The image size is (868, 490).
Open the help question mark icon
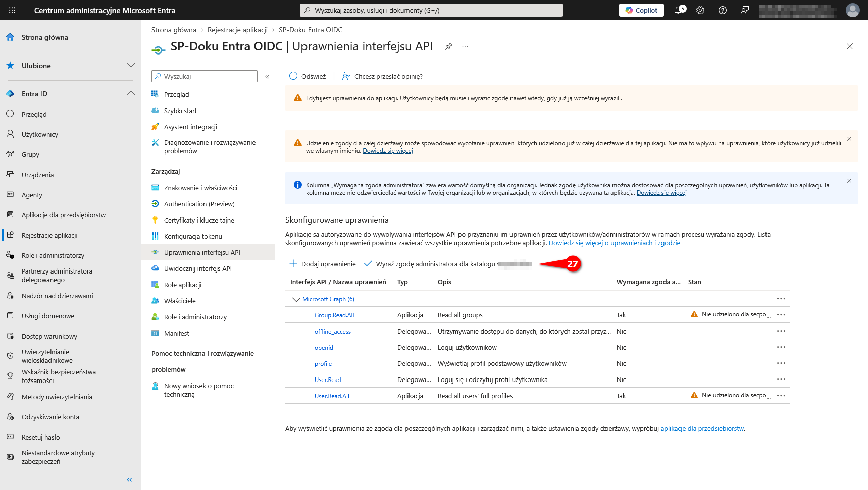[x=723, y=10]
